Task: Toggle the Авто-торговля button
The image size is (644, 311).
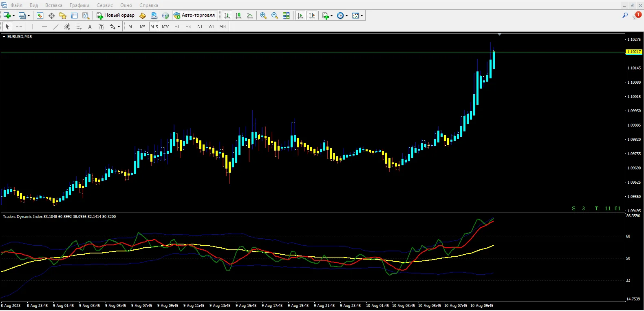Action: [194, 16]
